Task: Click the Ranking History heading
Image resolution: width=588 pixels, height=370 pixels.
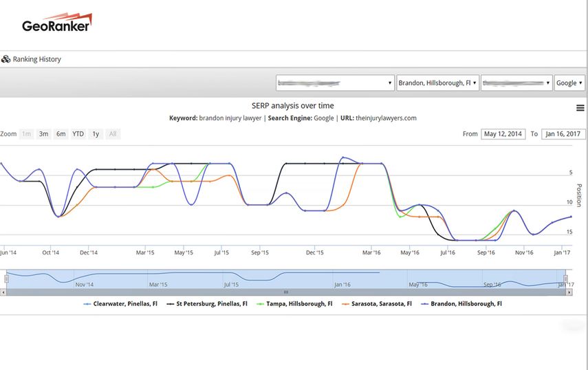Action: tap(36, 59)
